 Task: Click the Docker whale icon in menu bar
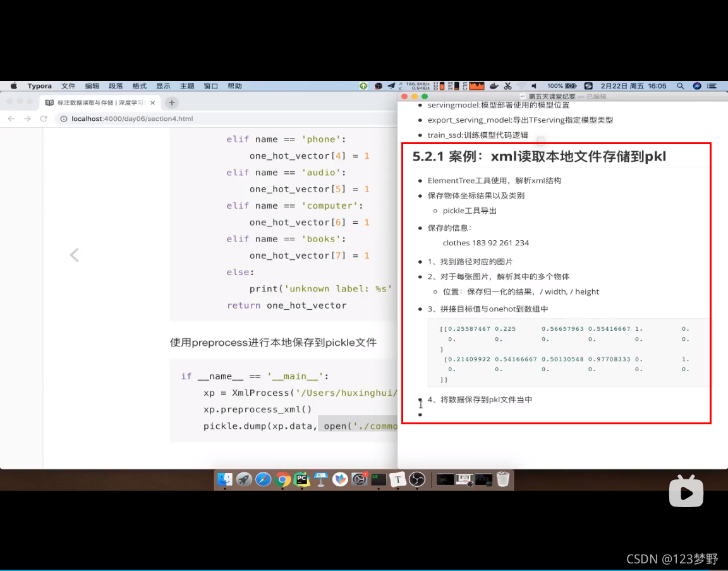494,86
